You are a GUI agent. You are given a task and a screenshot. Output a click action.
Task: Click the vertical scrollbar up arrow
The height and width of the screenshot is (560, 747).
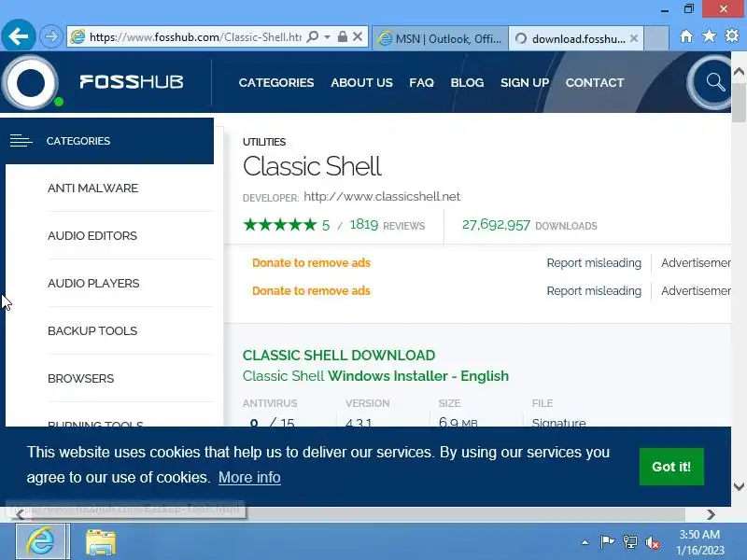point(739,72)
